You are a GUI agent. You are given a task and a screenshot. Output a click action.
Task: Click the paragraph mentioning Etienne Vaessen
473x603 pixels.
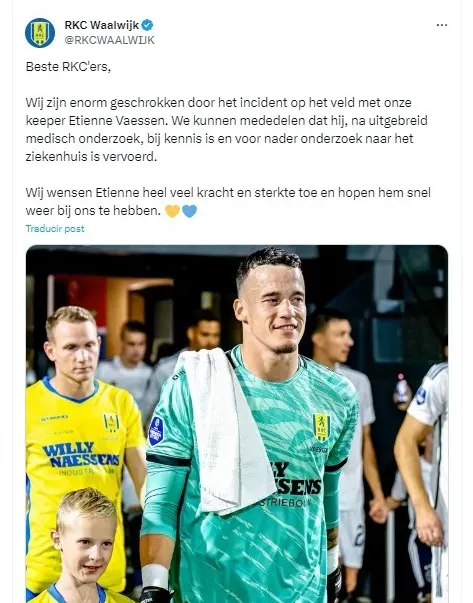pyautogui.click(x=227, y=130)
